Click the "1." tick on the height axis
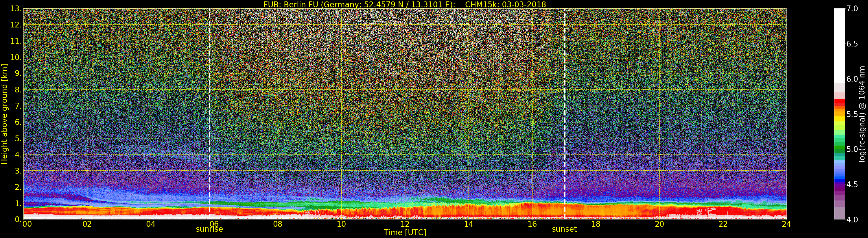This screenshot has width=868, height=238. tap(18, 203)
